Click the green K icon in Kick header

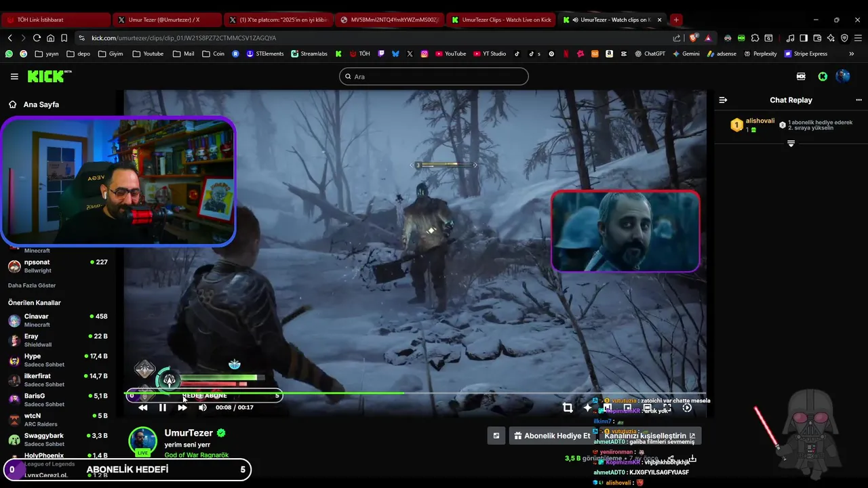click(x=823, y=77)
